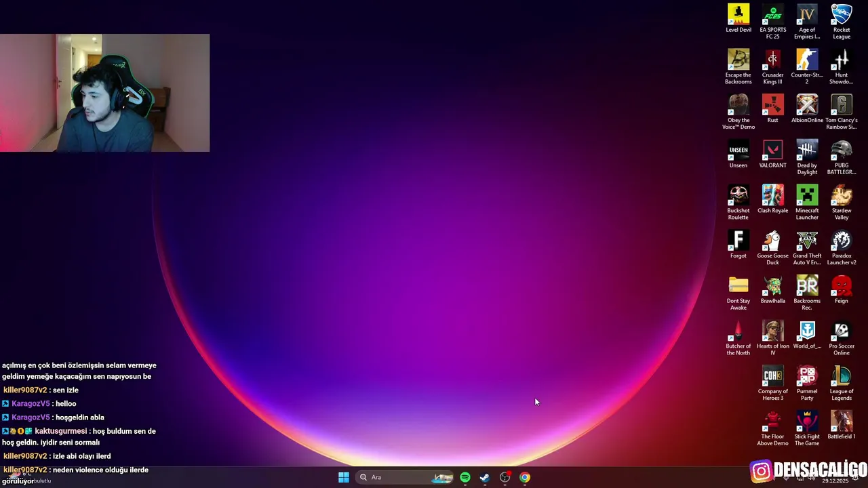This screenshot has height=488, width=868.
Task: Select the League of Legends shortcut
Action: [842, 384]
